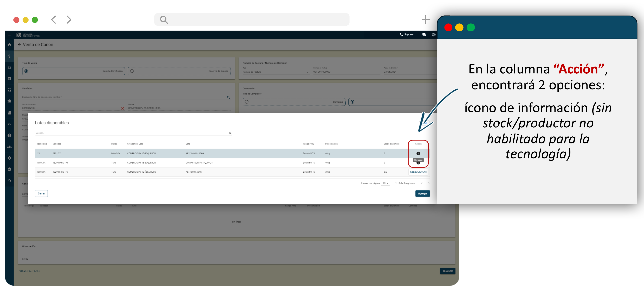Go to next page of lots
Viewport: 644px width, 292px height.
tap(429, 183)
